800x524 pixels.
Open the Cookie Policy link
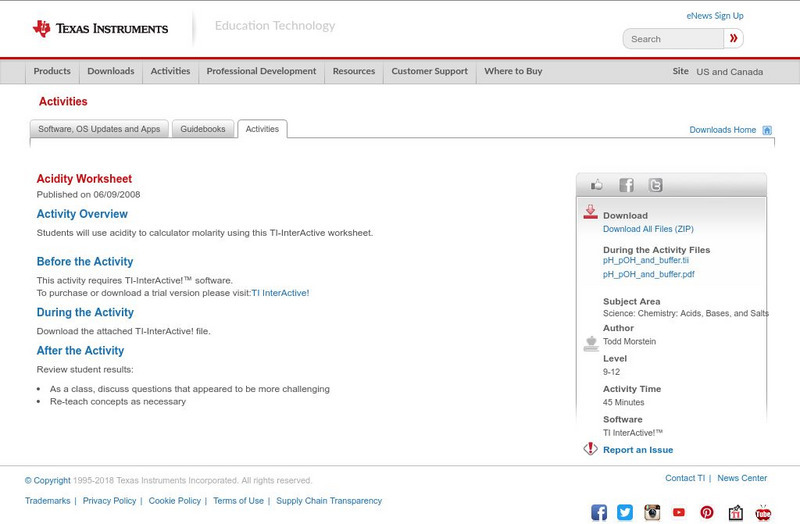pos(174,501)
